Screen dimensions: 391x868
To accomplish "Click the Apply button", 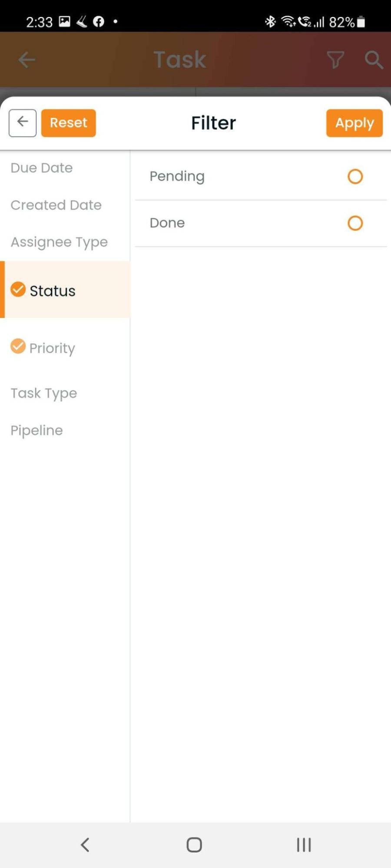I will click(355, 123).
